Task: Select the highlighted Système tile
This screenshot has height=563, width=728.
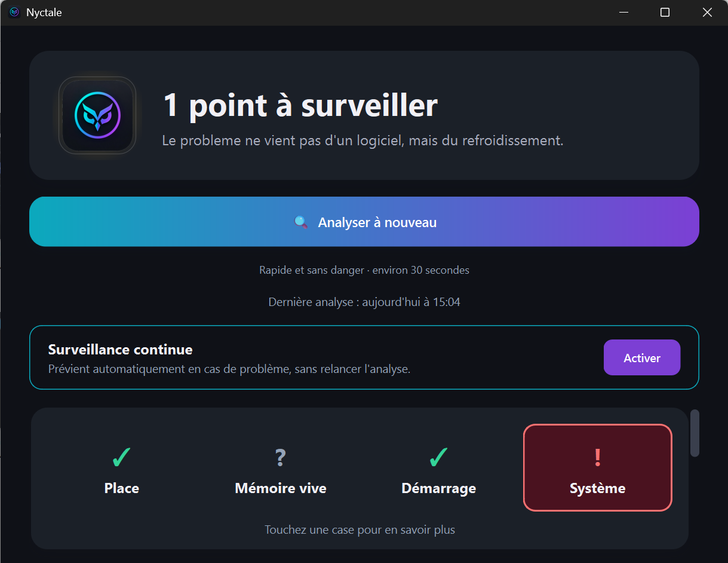Action: click(598, 467)
